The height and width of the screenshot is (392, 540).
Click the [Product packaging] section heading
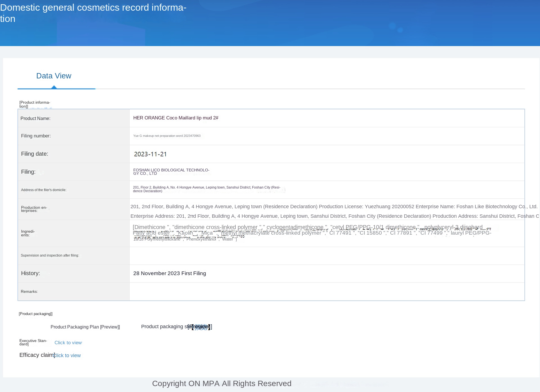tap(35, 314)
